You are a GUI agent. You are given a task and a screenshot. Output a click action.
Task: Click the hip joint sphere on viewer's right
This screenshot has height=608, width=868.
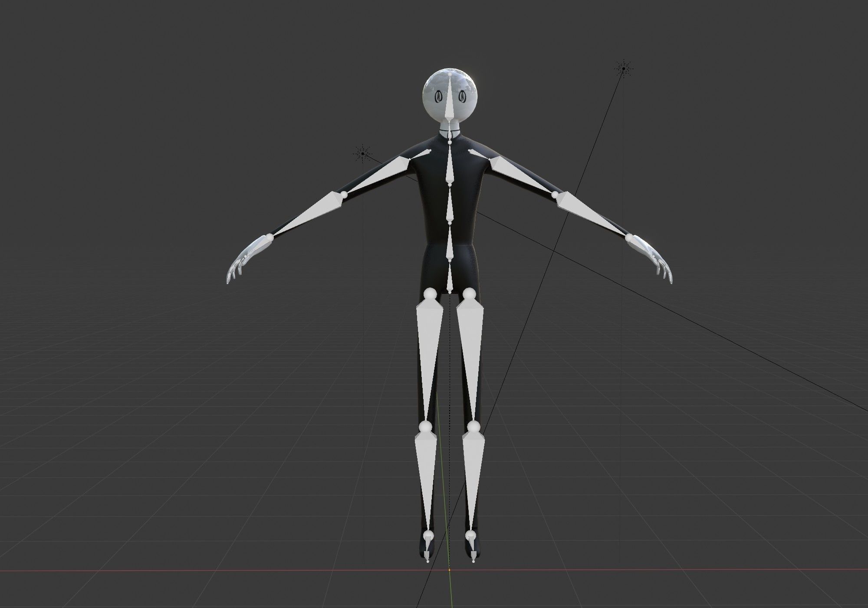(469, 295)
